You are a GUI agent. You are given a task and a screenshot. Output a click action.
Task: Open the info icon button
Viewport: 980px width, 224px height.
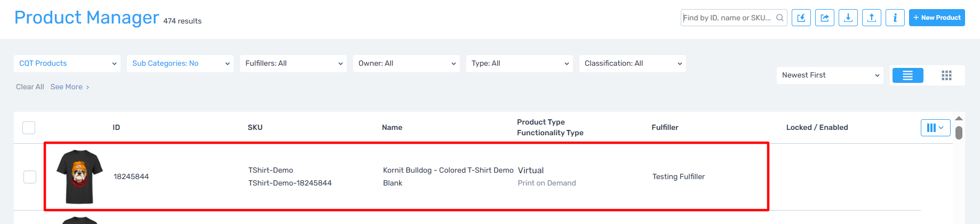pos(895,18)
